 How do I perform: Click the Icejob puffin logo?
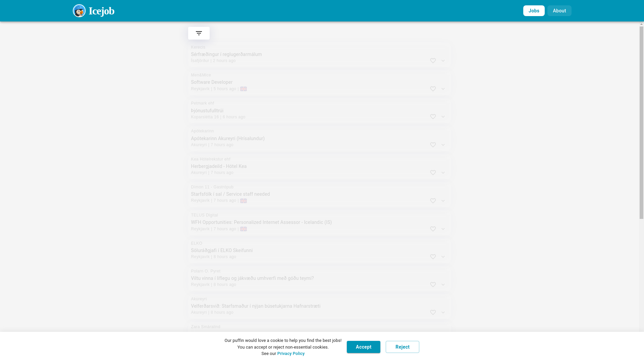click(x=79, y=11)
